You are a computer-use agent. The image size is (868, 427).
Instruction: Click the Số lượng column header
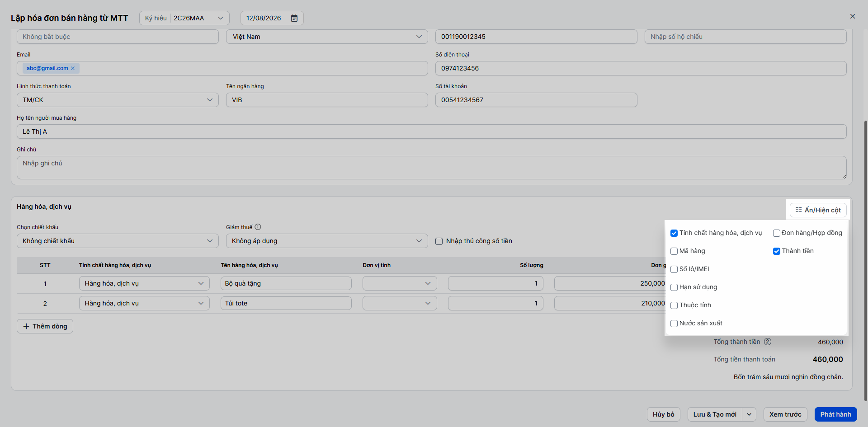532,265
